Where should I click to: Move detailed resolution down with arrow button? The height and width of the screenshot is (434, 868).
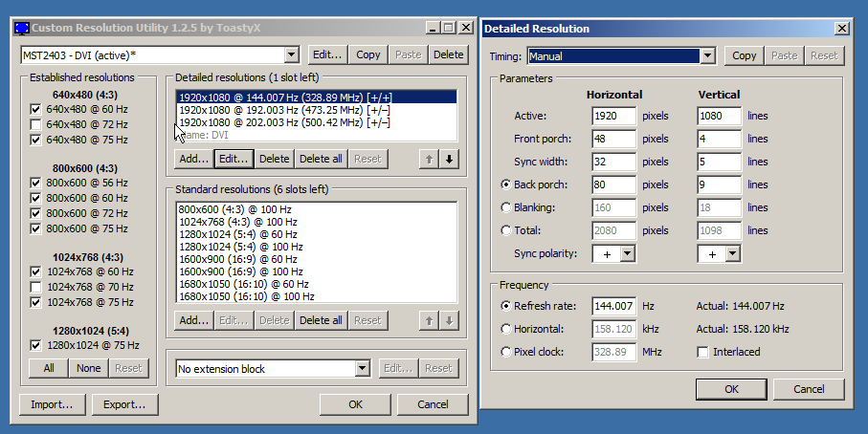[449, 159]
